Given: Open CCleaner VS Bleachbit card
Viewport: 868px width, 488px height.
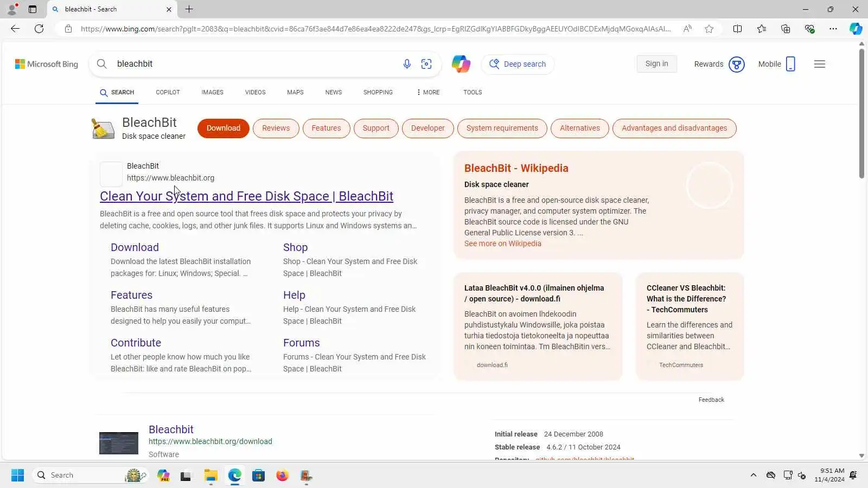Looking at the screenshot, I should tap(690, 326).
